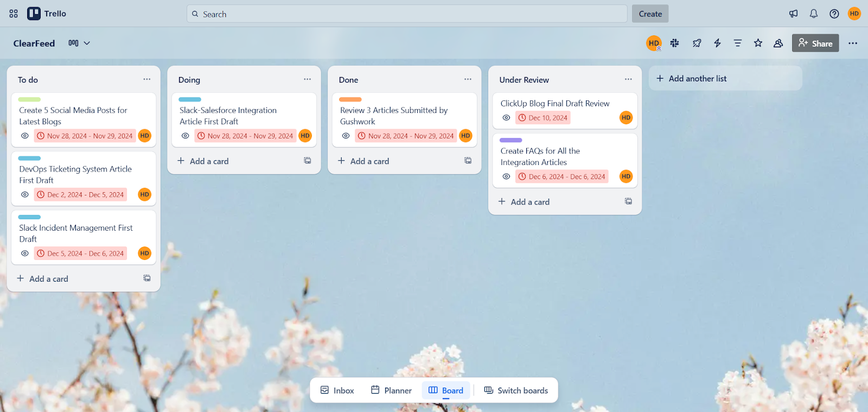Open the automation lightning bolt icon

(x=717, y=43)
